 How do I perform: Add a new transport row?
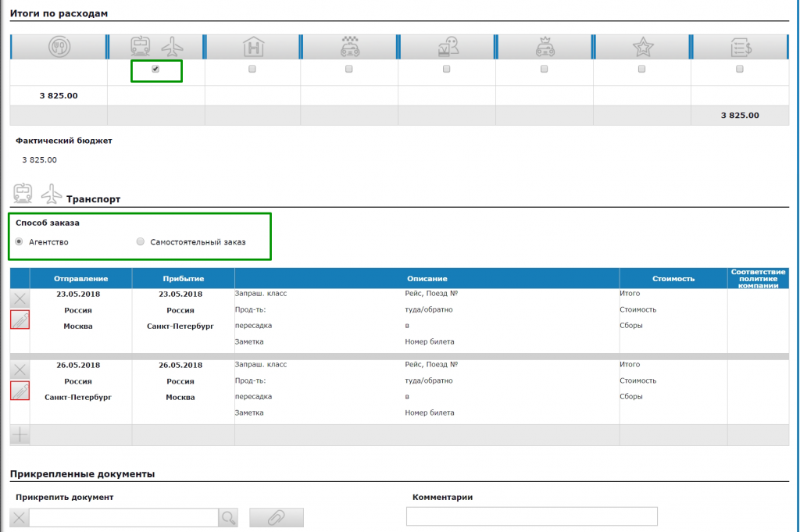point(20,435)
